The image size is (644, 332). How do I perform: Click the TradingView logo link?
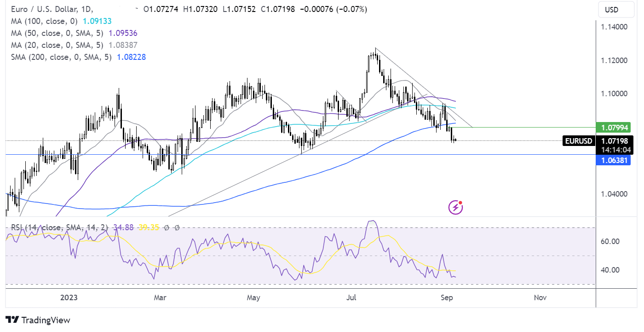tap(38, 320)
